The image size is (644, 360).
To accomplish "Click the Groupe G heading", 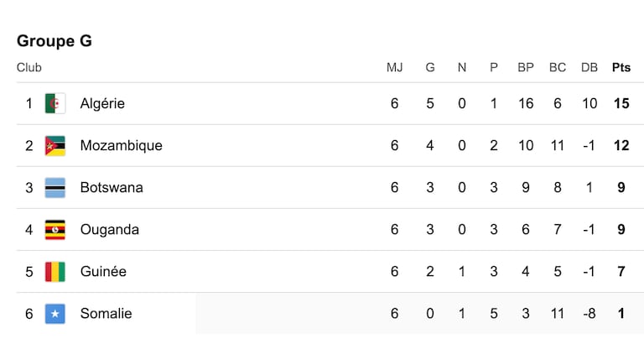I will (55, 40).
